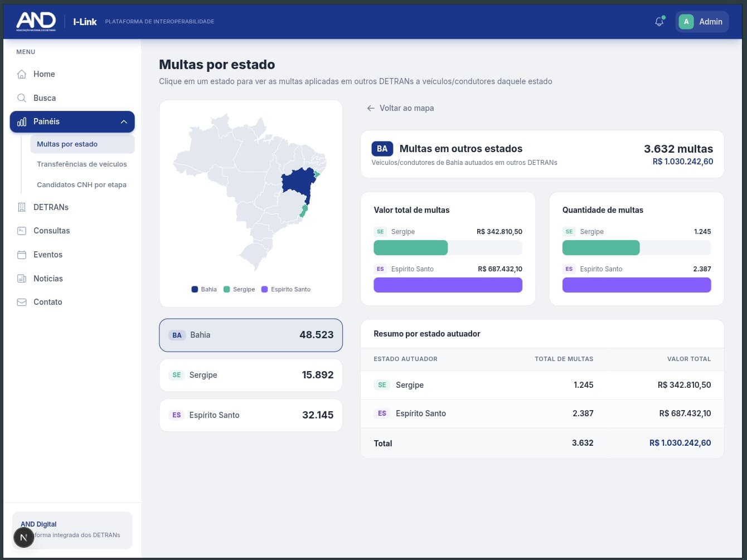Open Transferências de veículos submenu item
This screenshot has width=747, height=560.
tap(82, 164)
